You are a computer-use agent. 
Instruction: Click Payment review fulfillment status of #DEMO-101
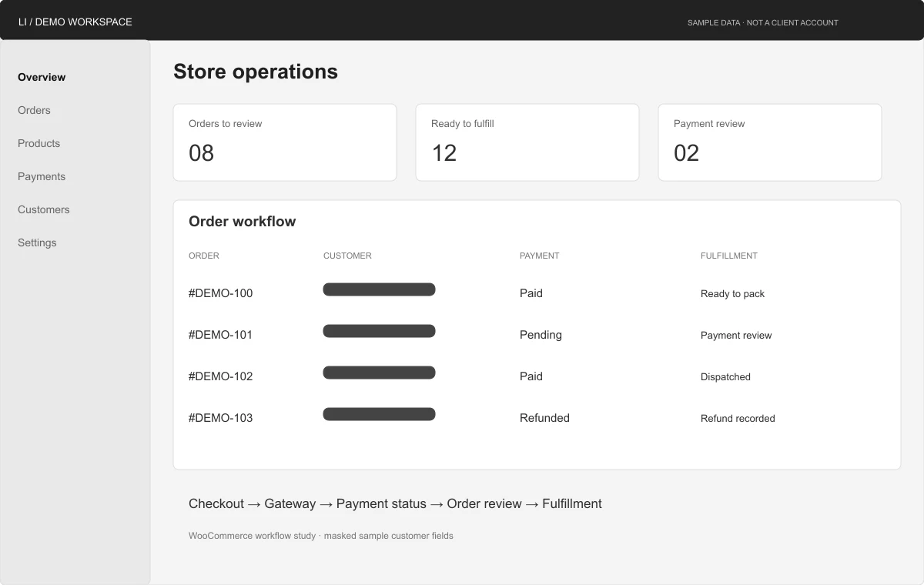pos(736,336)
